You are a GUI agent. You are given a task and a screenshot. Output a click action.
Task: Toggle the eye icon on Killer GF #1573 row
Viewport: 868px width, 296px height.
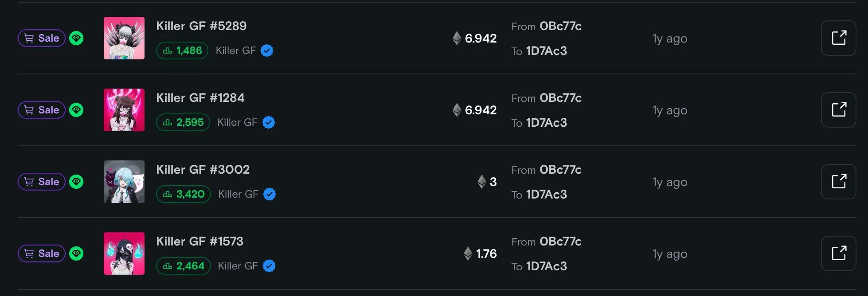[x=76, y=253]
